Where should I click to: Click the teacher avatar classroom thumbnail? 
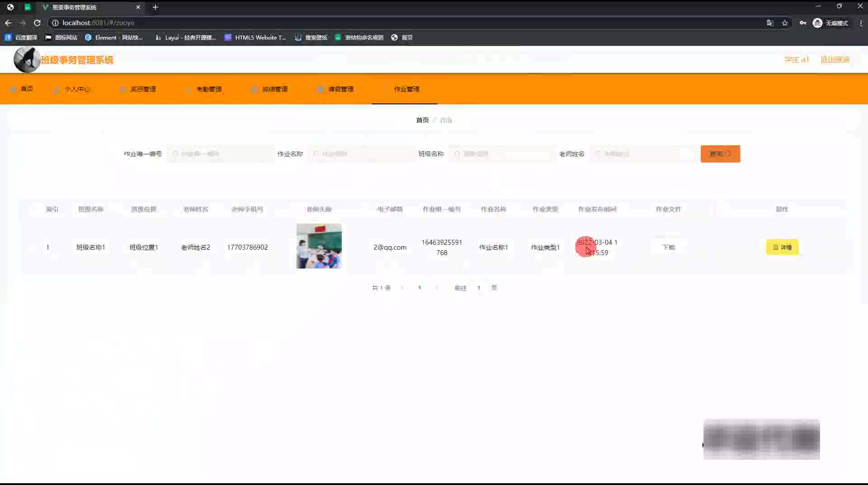coord(319,246)
